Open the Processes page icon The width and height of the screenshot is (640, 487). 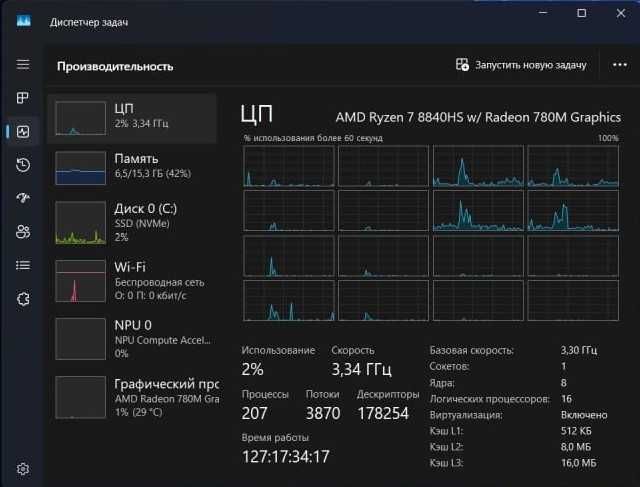pyautogui.click(x=23, y=98)
